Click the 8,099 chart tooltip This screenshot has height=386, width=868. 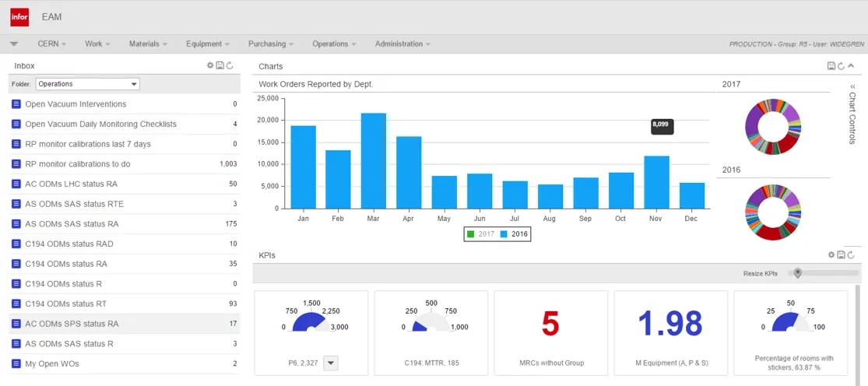(662, 125)
